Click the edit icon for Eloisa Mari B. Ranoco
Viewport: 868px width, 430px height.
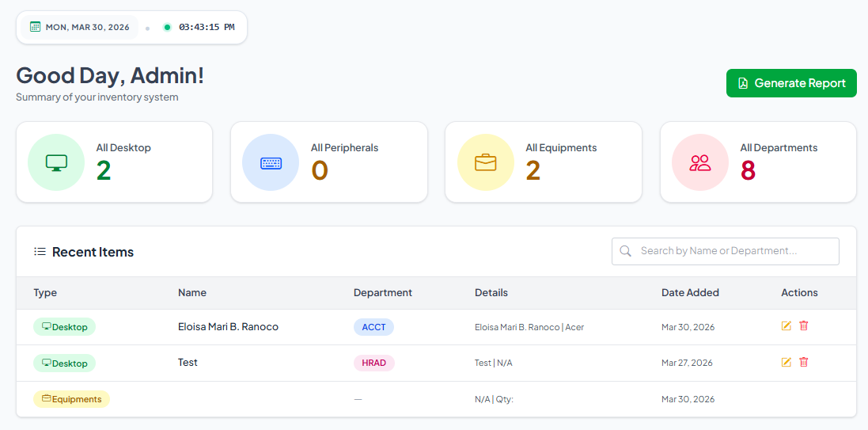[786, 325]
